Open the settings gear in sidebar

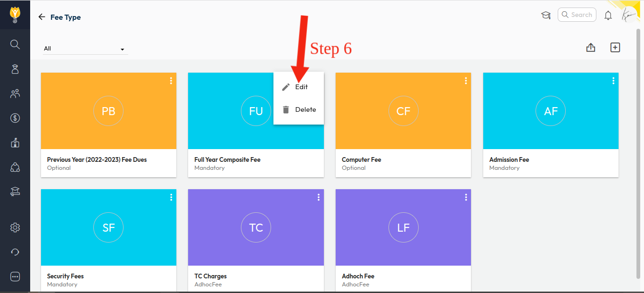[x=15, y=228]
